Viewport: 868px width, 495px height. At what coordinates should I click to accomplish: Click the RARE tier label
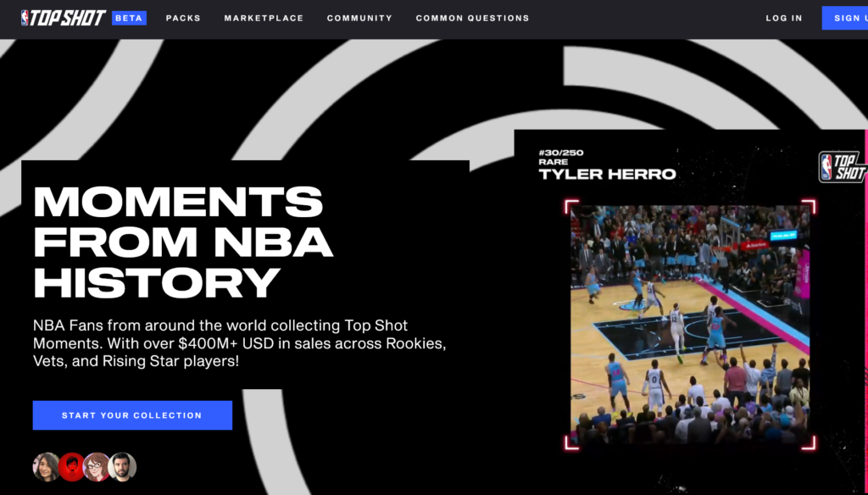point(553,162)
